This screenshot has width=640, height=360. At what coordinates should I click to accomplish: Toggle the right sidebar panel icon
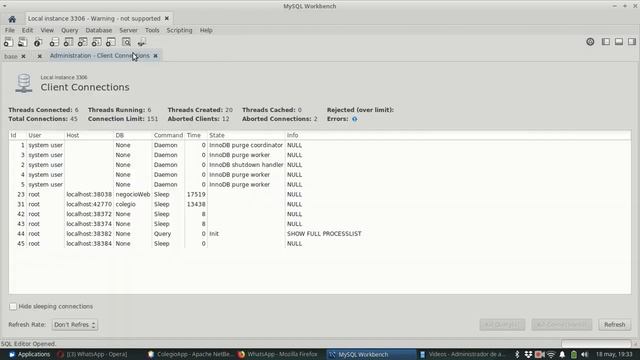coord(632,42)
